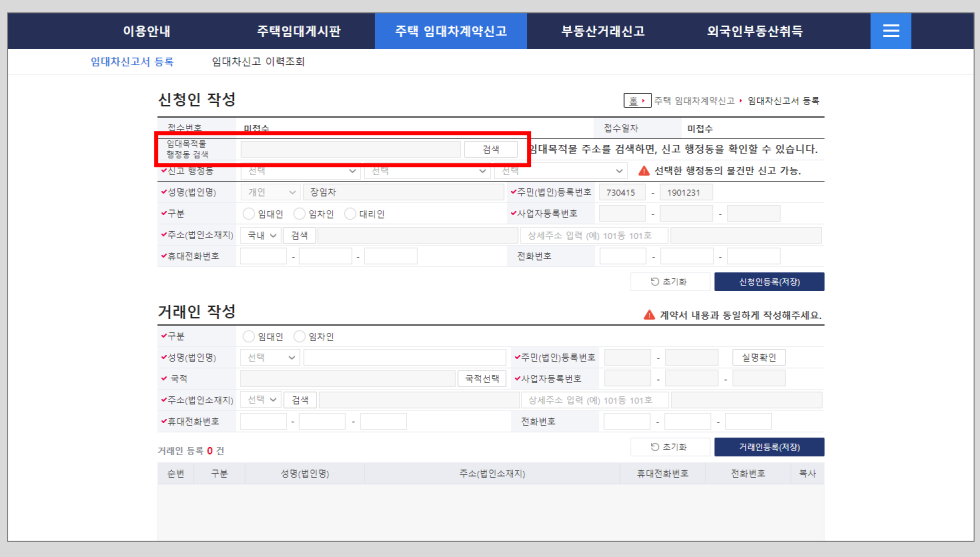Click resident number field showing 1901231

pos(686,193)
